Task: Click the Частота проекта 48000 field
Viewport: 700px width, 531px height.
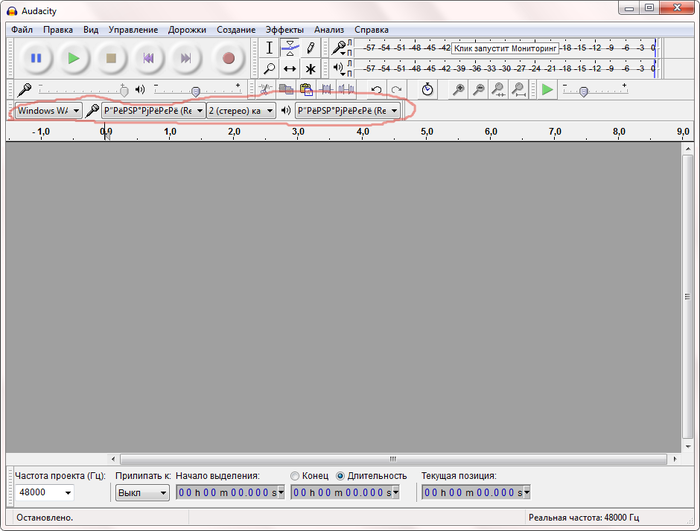Action: point(44,493)
